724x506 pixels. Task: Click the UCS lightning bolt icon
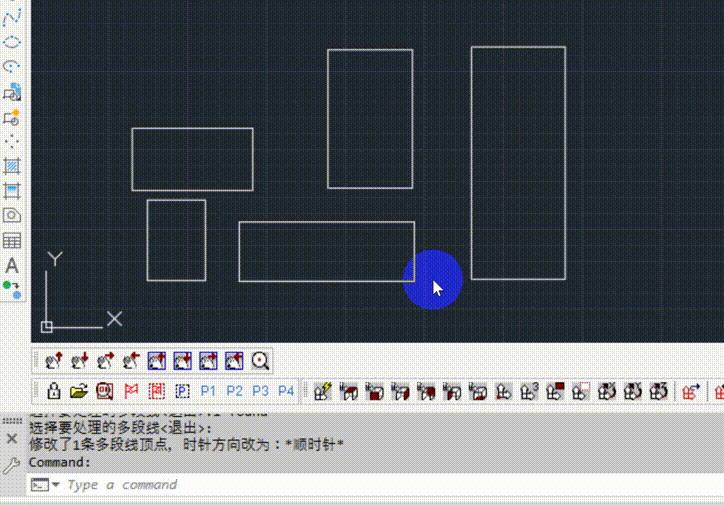(323, 391)
